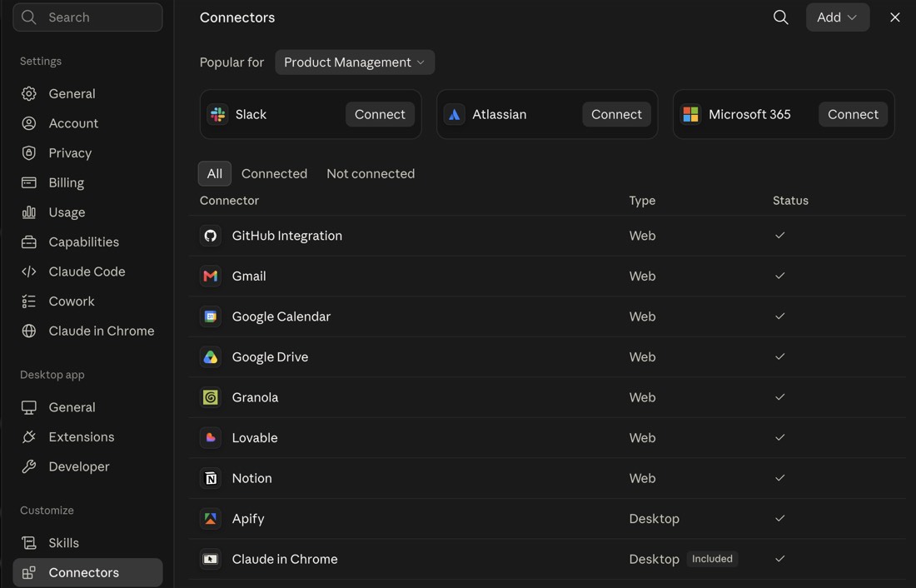This screenshot has width=916, height=588.
Task: Click the GitHub Integration status checkmark
Action: [x=779, y=235]
